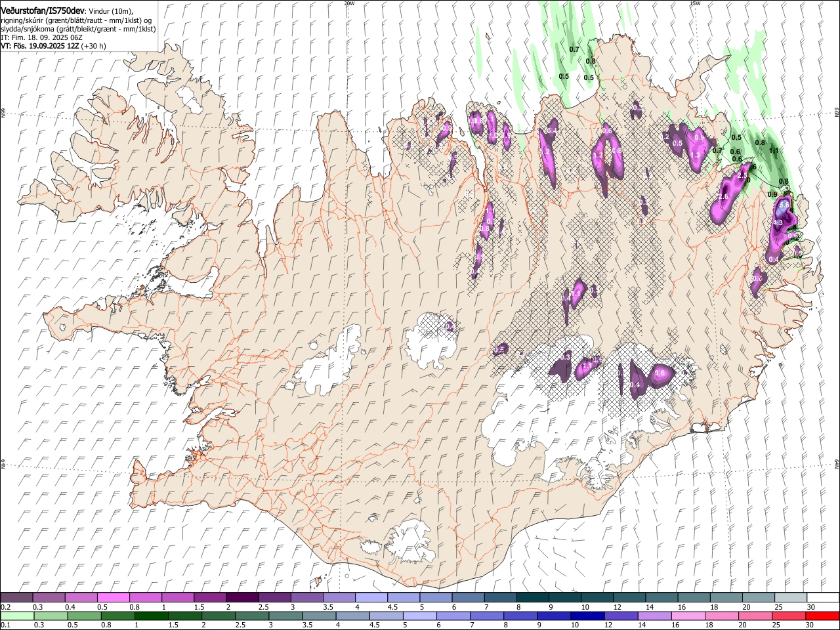Viewport: 840px width, 630px height.
Task: Click the deep blue 10 swatch, lower legend
Action: (x=587, y=616)
